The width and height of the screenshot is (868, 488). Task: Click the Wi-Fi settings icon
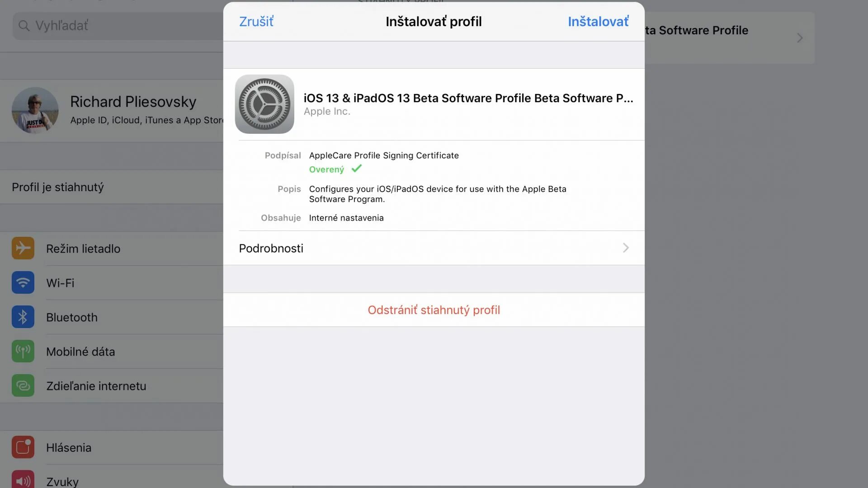(x=23, y=282)
